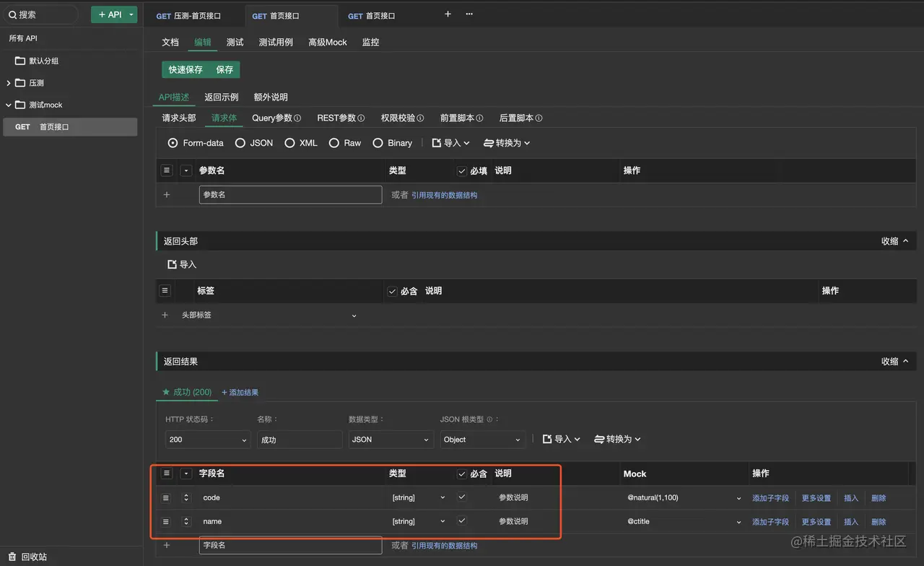Click 添加子字段 in the code row
Screen dimensions: 924x566
coord(771,498)
